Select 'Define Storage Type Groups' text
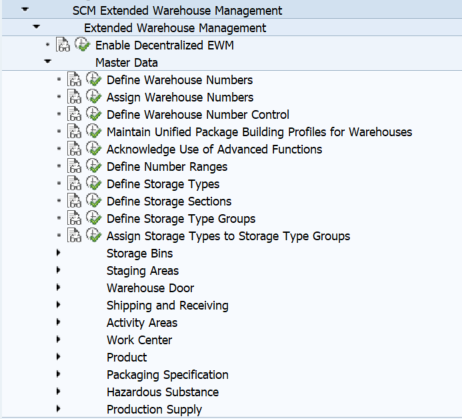The height and width of the screenshot is (419, 462). 181,219
